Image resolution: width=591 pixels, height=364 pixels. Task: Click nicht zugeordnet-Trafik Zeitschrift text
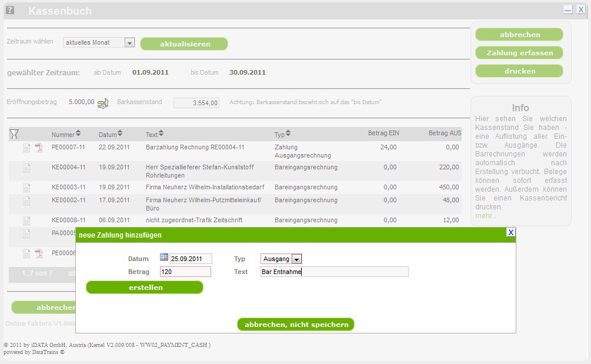coord(193,220)
